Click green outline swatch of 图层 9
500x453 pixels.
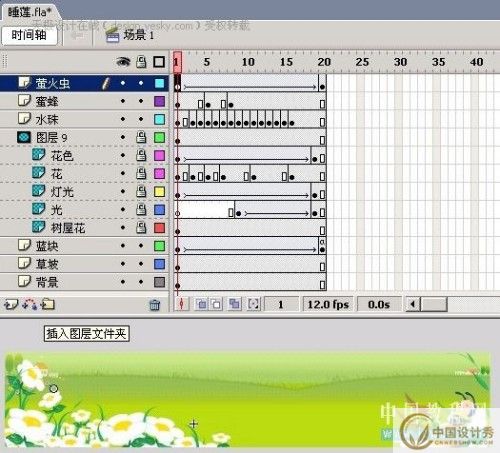click(159, 137)
